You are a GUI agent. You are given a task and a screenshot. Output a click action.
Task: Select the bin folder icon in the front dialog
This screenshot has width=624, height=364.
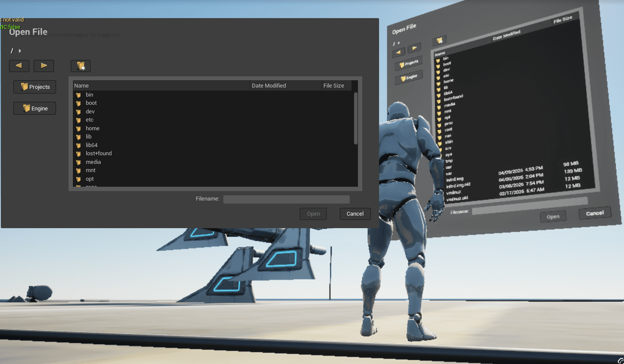[x=78, y=95]
